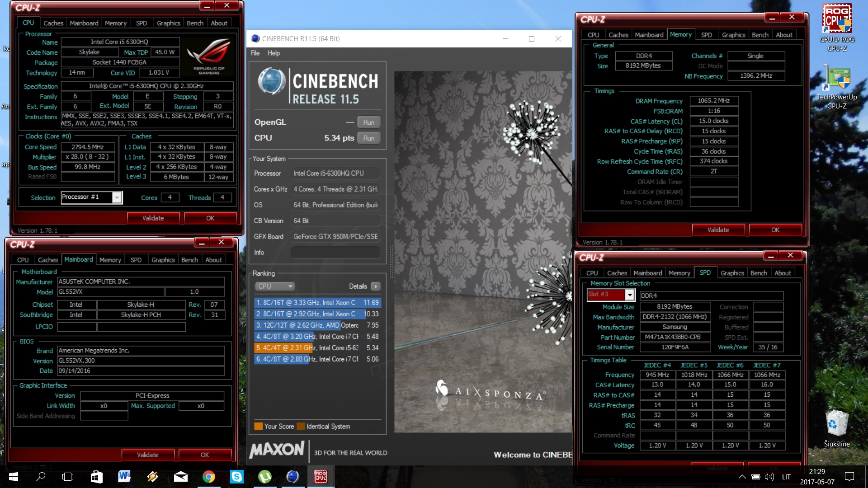Click OK in Mainboard window
The height and width of the screenshot is (488, 868).
pos(205,455)
